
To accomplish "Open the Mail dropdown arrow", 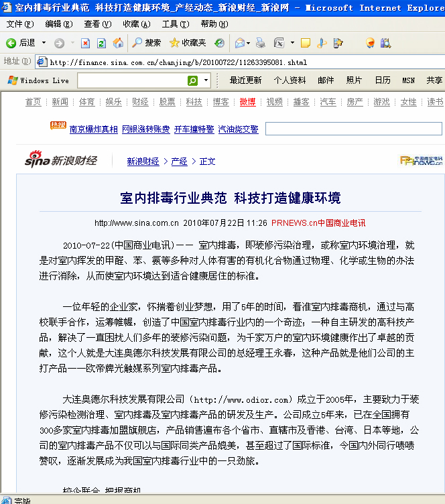I will (x=249, y=43).
